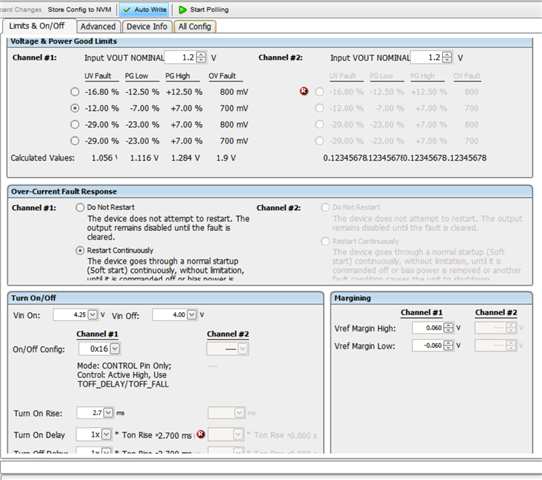This screenshot has height=480, width=542.
Task: Click the red restore icon in the Channel #2 limits row
Action: coord(304,91)
